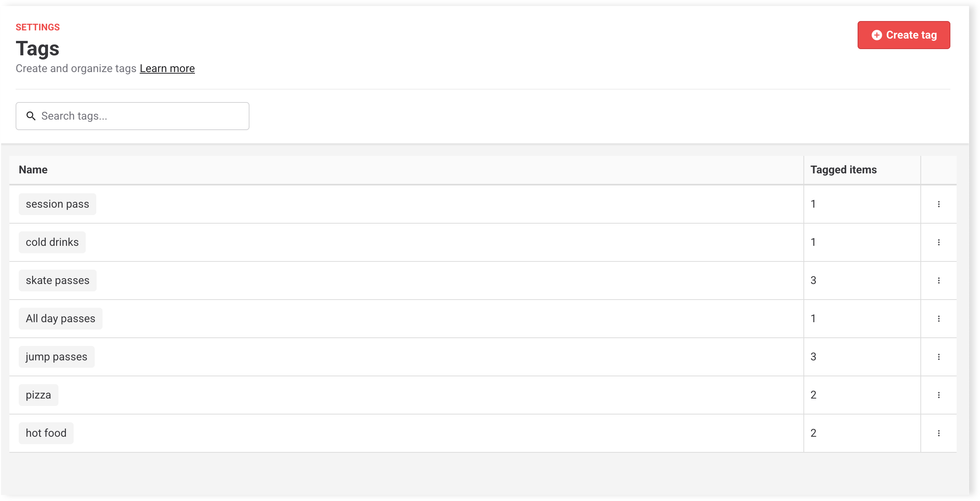Open more options for session pass tag
Viewport: 980px width, 501px height.
point(939,204)
